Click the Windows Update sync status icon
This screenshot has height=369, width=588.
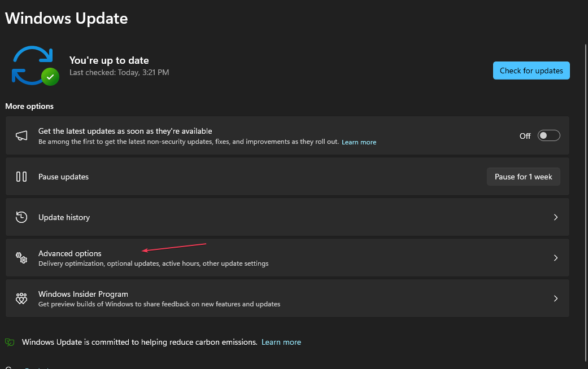tap(35, 65)
